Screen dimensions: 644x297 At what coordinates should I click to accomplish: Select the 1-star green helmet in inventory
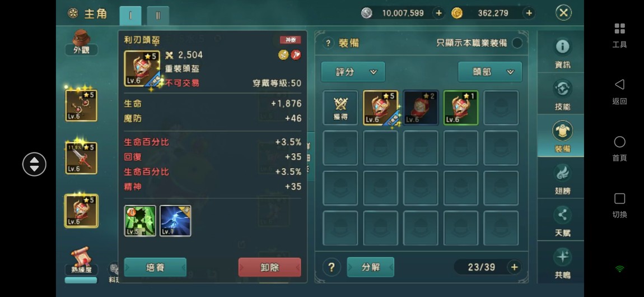[x=461, y=108]
